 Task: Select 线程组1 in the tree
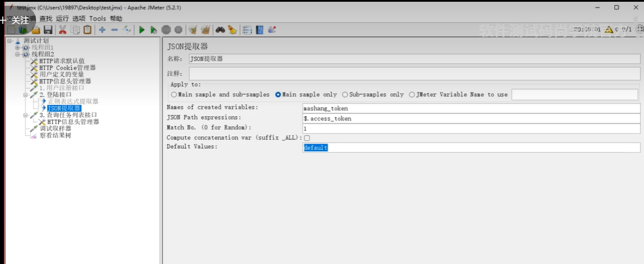pos(43,48)
